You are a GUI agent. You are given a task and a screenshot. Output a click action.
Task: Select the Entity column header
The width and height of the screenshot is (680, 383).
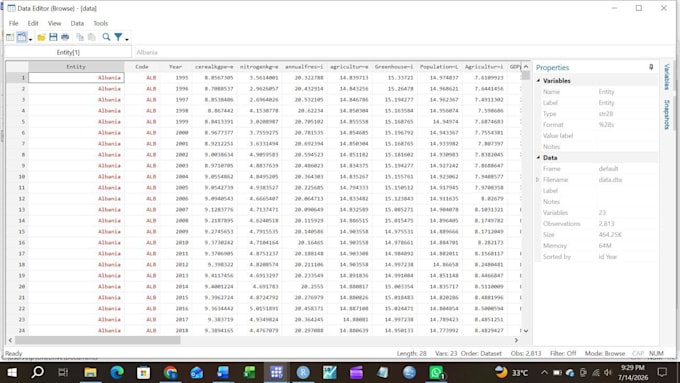coord(76,67)
